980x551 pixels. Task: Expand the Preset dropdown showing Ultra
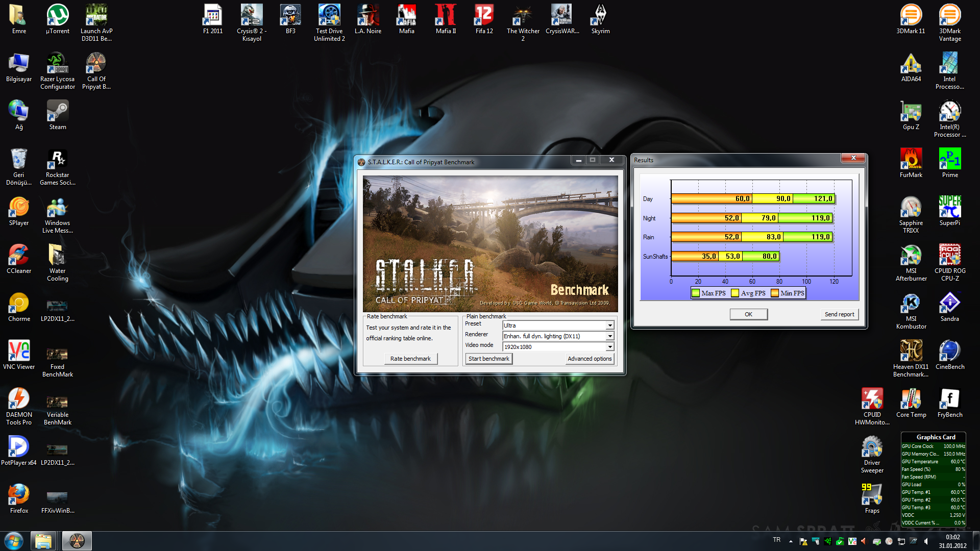coord(609,325)
